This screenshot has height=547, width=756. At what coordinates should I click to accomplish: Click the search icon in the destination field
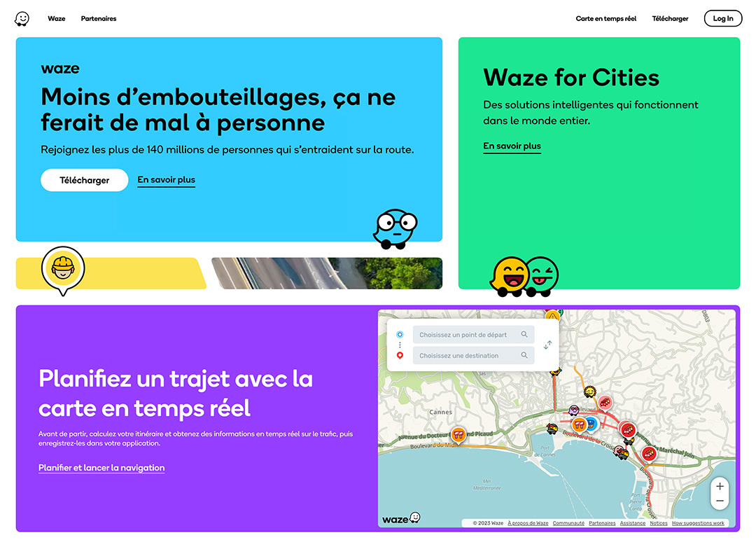pos(524,356)
